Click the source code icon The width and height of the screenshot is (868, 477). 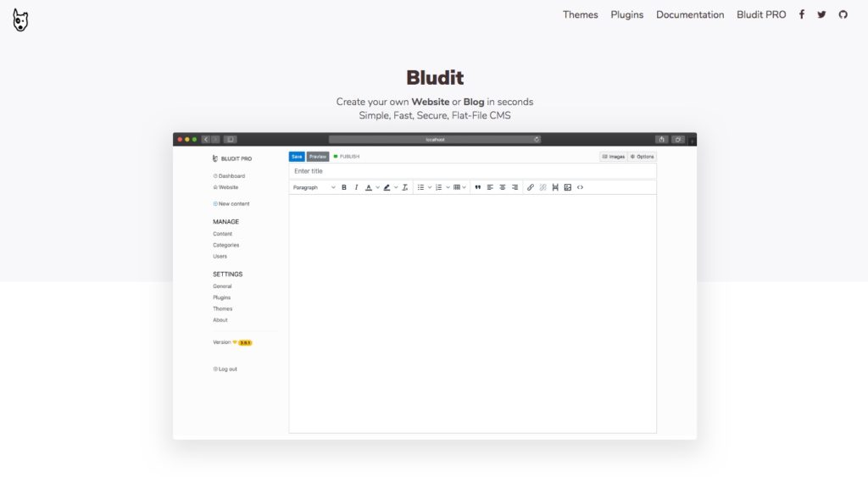tap(580, 187)
